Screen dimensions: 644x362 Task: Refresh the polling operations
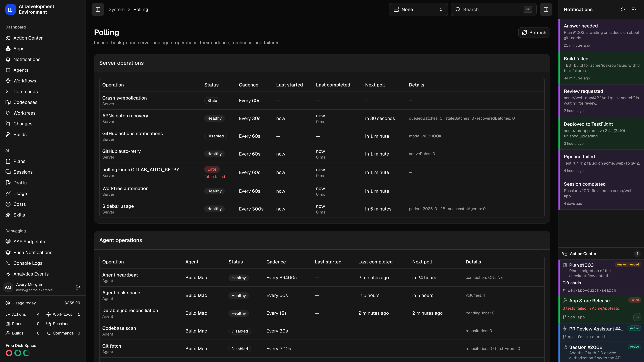[534, 33]
